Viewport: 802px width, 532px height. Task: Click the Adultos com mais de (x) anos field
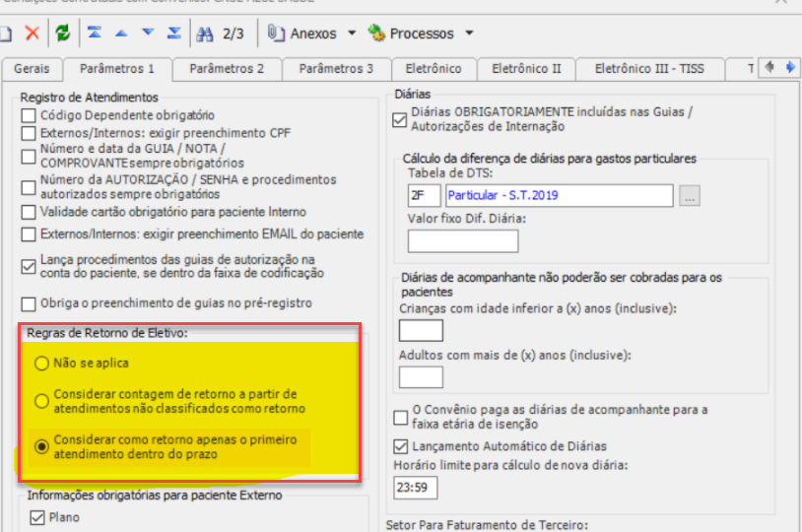coord(421,377)
